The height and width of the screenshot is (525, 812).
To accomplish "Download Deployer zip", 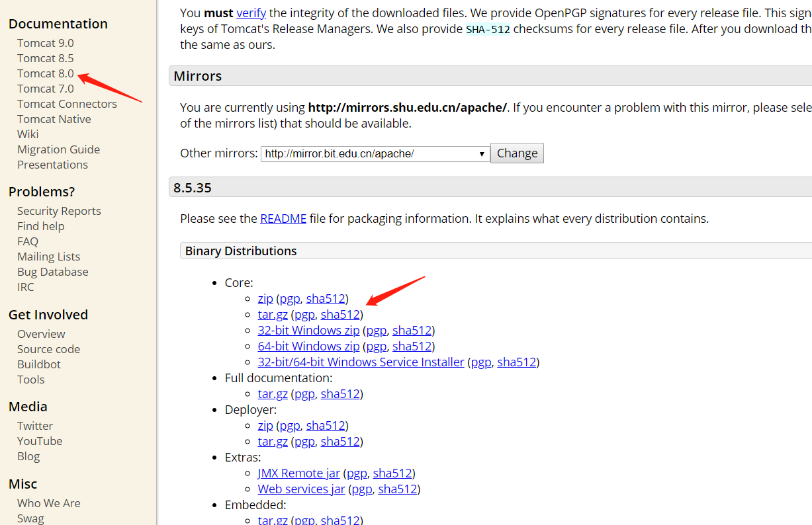I will 265,426.
